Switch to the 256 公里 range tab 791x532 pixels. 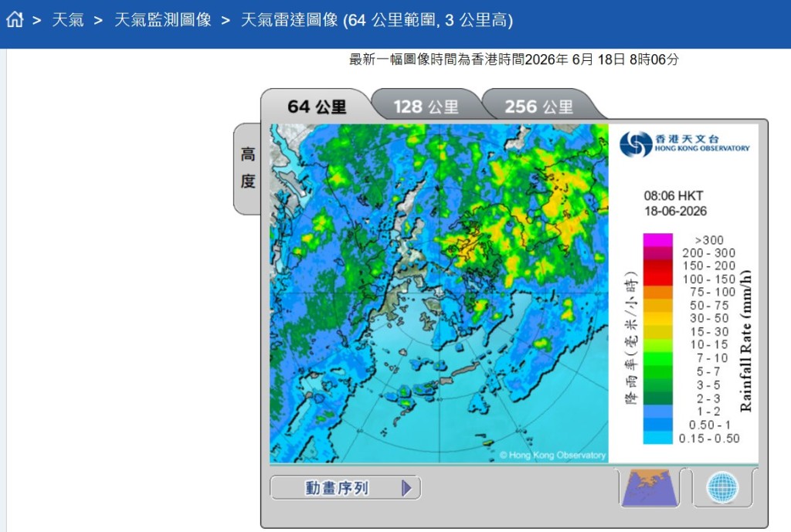(x=538, y=107)
